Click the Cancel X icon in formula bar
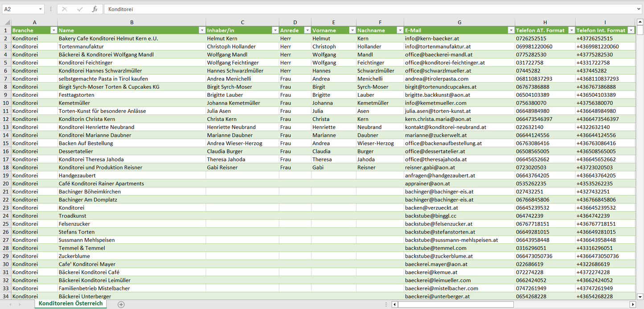 pyautogui.click(x=65, y=9)
